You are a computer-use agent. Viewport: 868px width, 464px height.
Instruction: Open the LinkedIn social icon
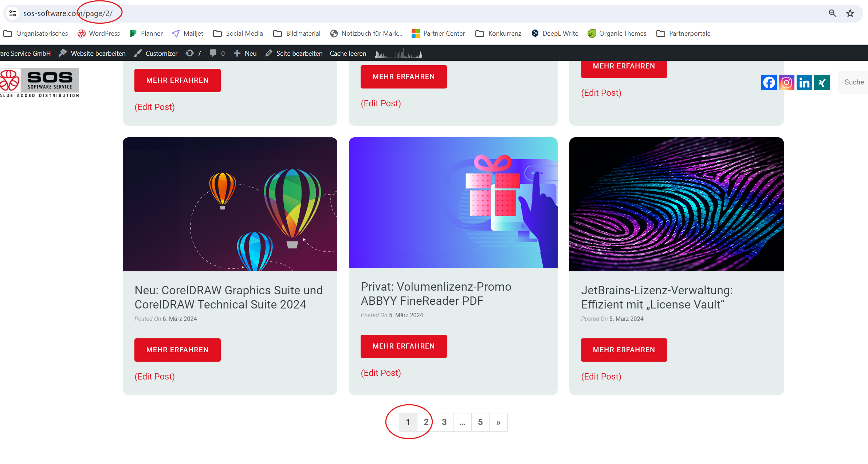[x=804, y=82]
